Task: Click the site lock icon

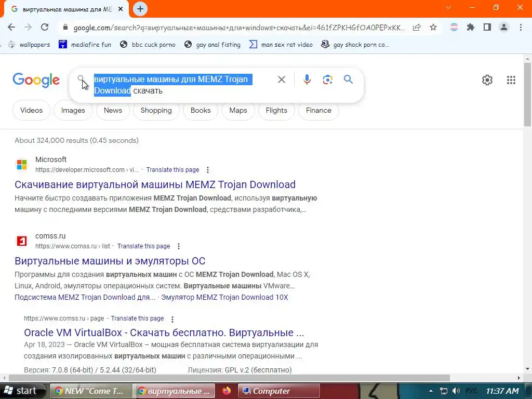Action: coord(65,28)
